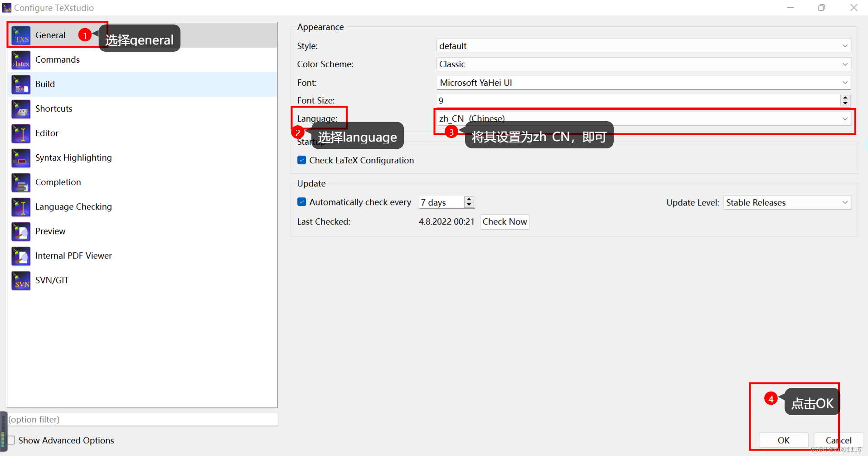This screenshot has height=456, width=868.
Task: Select the Editor settings entry
Action: (142, 133)
